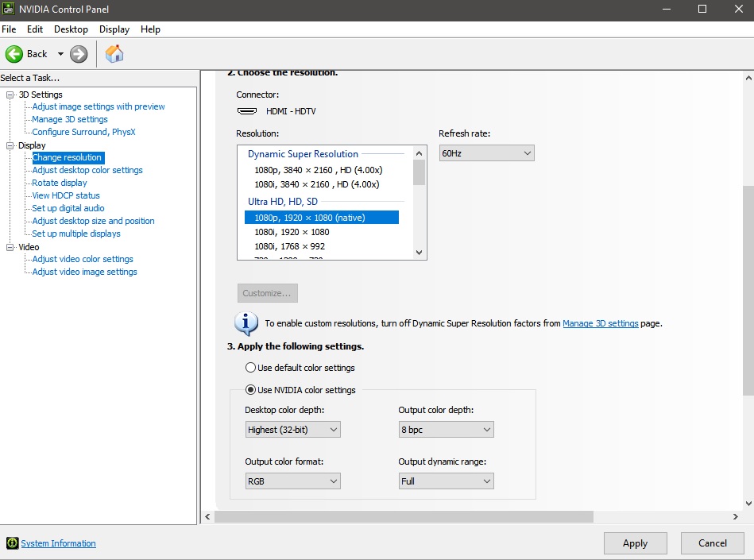Viewport: 754px width, 560px height.
Task: Open the Output color format dropdown
Action: click(x=293, y=481)
